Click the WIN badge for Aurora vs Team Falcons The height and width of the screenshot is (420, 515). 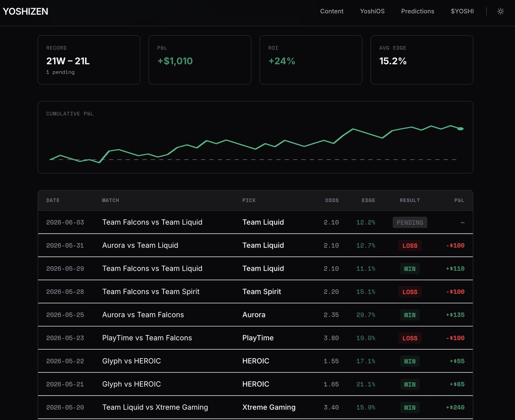[x=410, y=315]
